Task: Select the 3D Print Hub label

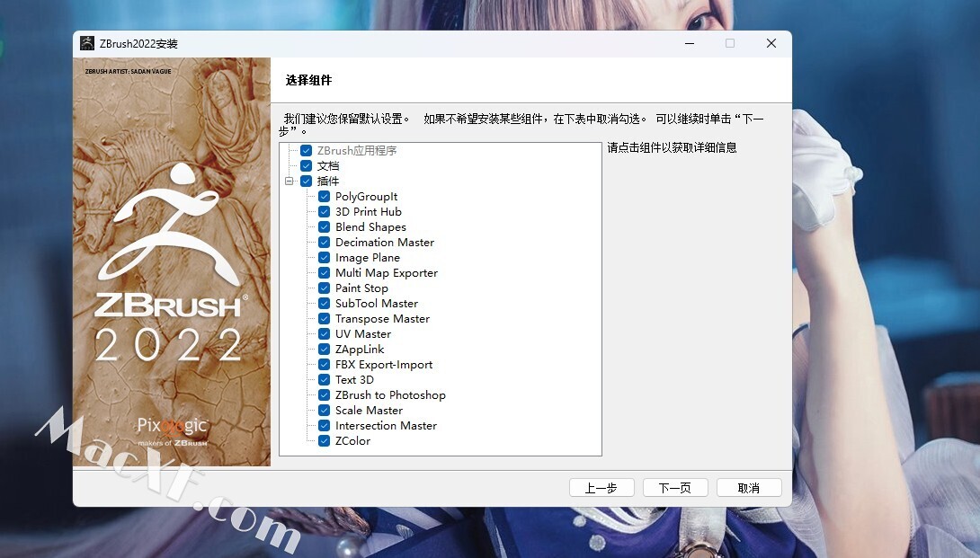Action: [368, 211]
